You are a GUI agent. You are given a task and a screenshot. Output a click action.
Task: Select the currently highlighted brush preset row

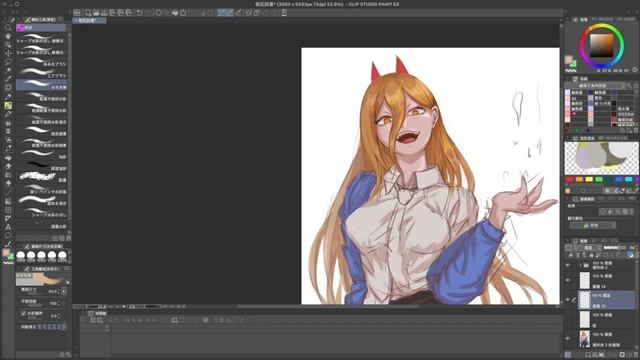tap(41, 85)
